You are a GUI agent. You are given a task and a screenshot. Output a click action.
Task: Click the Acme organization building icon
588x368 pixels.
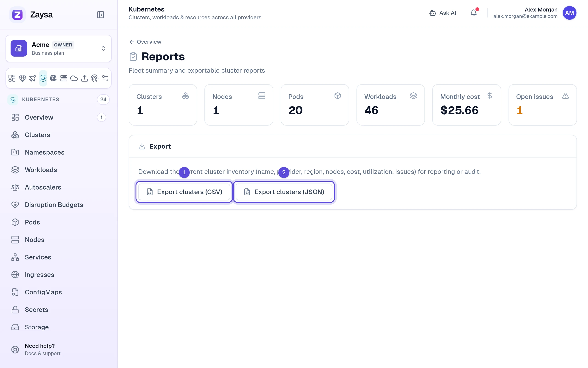tap(19, 48)
